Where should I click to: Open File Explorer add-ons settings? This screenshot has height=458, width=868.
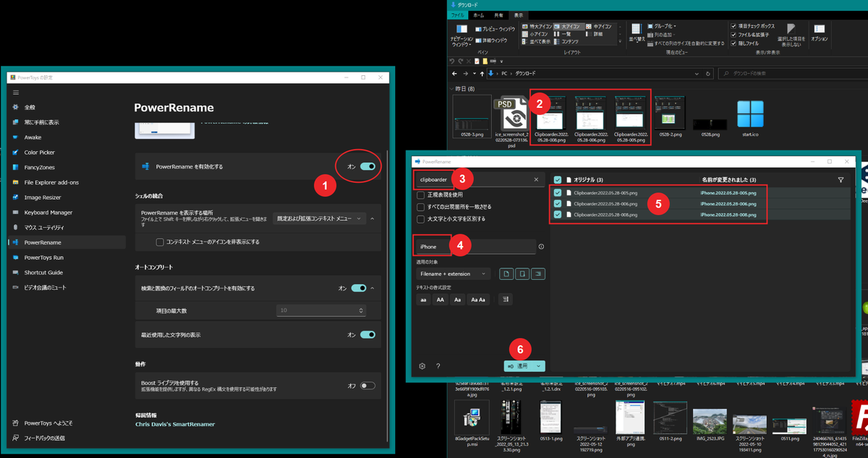click(x=68, y=182)
